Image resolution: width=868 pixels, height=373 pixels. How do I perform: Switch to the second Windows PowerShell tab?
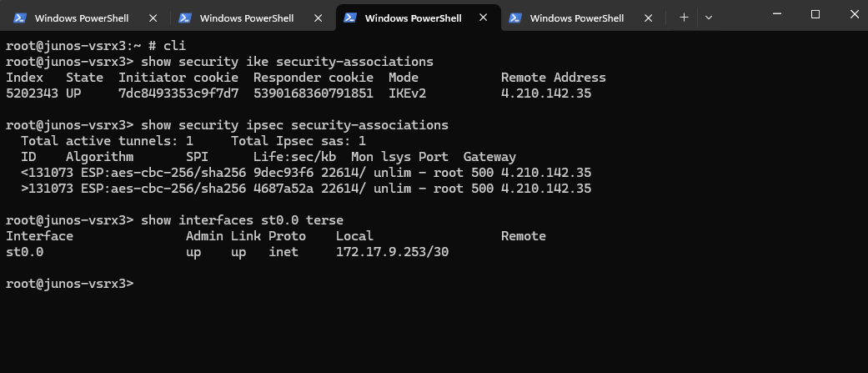click(x=246, y=18)
